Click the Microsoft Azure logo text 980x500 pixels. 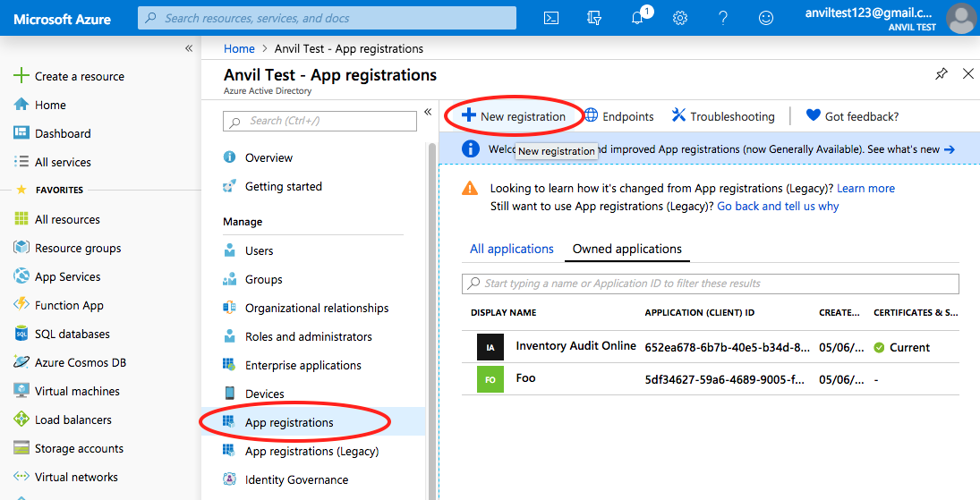tap(62, 19)
